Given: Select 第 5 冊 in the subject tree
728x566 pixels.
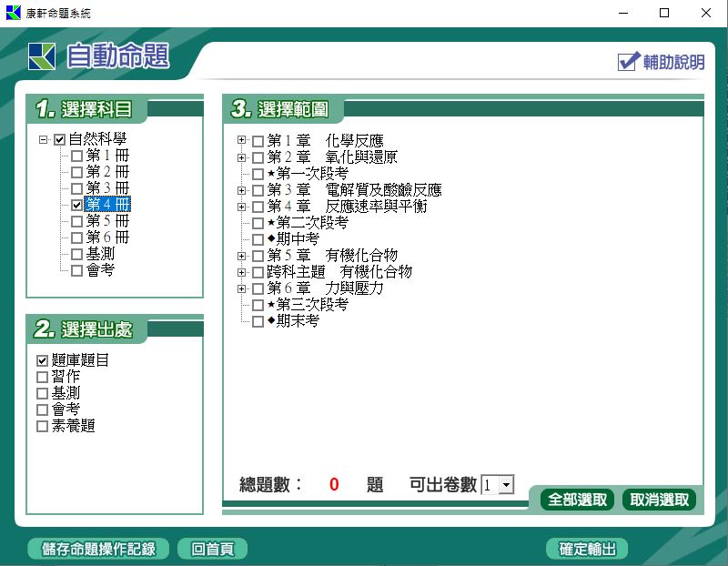Looking at the screenshot, I should 107,221.
